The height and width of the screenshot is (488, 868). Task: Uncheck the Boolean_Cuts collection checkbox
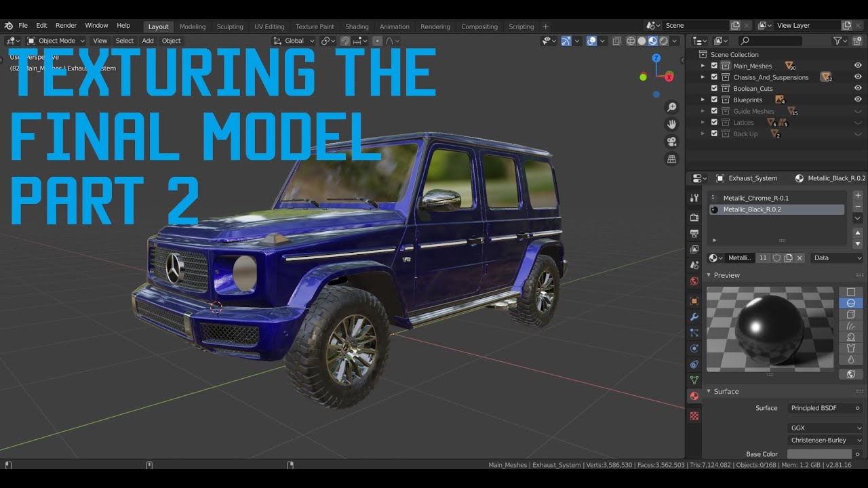[x=714, y=89]
